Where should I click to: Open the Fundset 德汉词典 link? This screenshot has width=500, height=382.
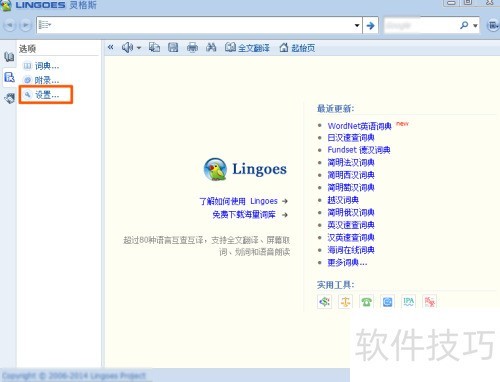(x=359, y=150)
